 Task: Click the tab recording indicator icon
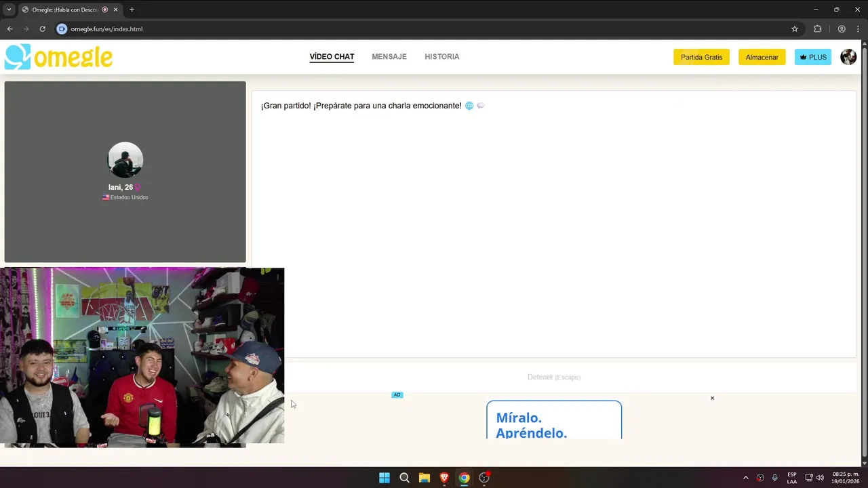point(104,9)
